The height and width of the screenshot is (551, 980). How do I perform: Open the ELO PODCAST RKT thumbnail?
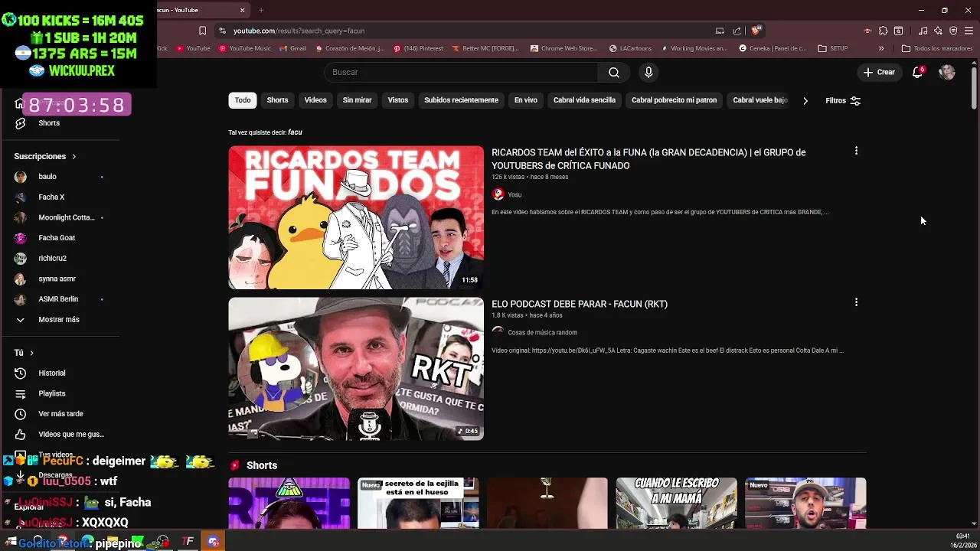(x=356, y=369)
